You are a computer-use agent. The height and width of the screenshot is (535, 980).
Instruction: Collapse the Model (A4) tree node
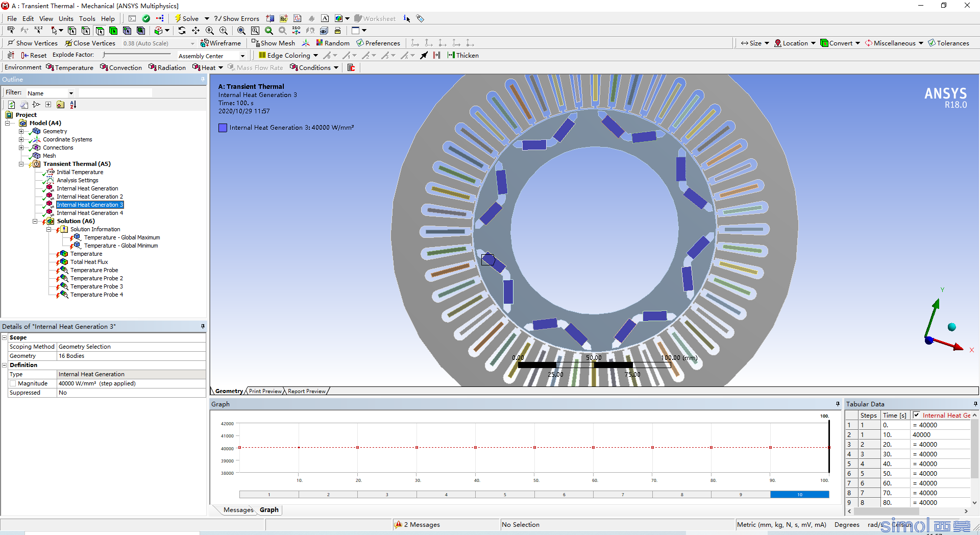coord(8,123)
